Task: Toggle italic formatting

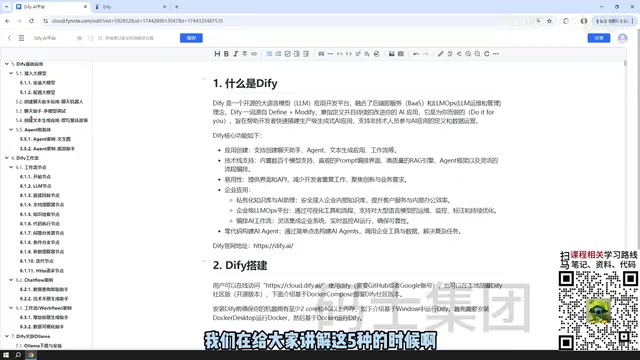Action: [236, 54]
